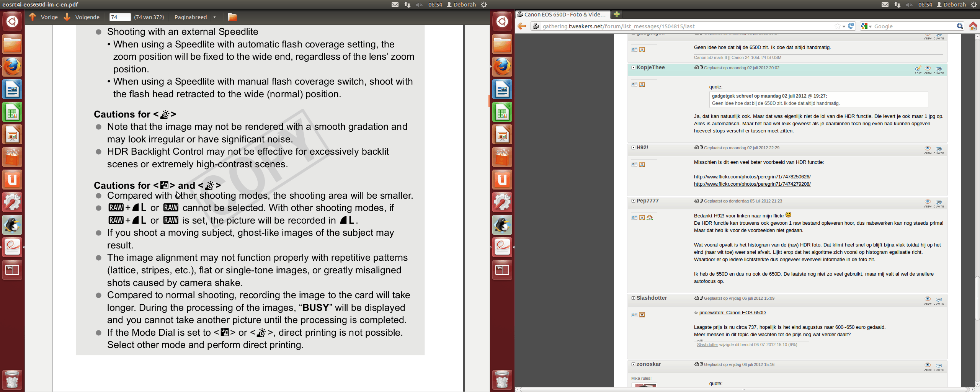Click the Firefox scrollbar down arrow
Screen dimensions: 980x392
pos(977,384)
